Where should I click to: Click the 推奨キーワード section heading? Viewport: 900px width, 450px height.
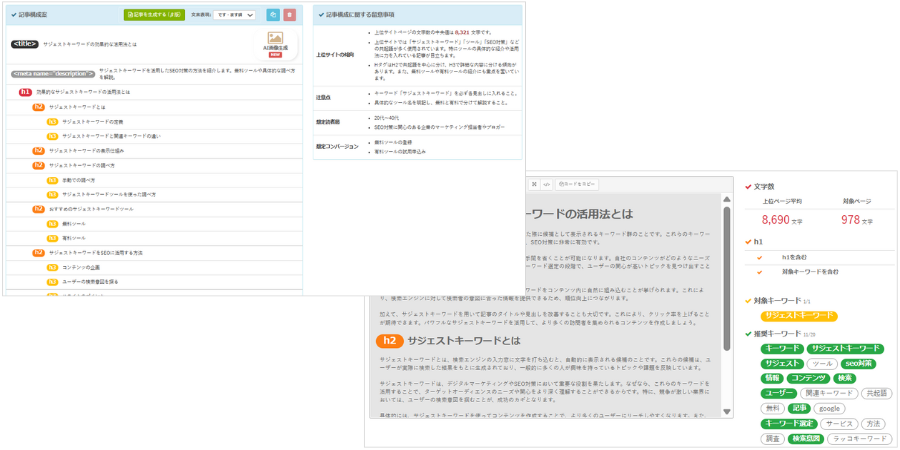click(777, 333)
